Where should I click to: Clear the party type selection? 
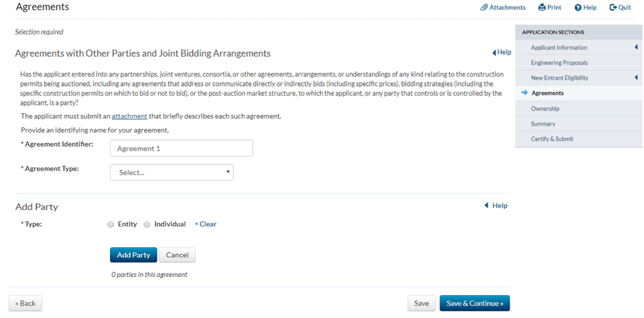206,224
